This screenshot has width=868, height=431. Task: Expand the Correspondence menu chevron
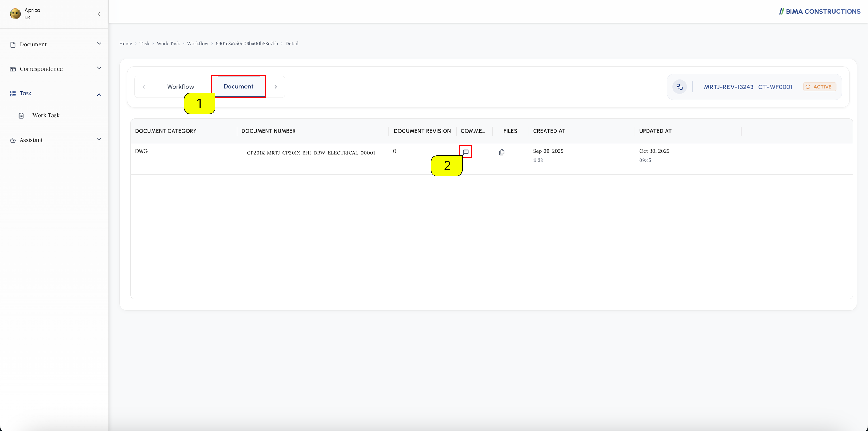pyautogui.click(x=99, y=68)
